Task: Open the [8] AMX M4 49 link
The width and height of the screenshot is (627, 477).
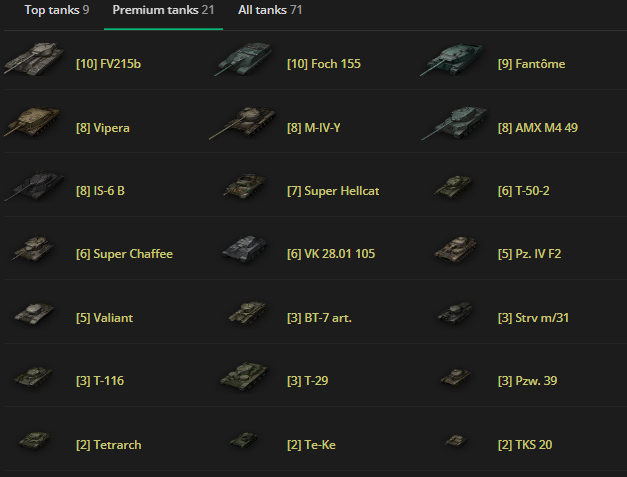Action: (x=538, y=128)
